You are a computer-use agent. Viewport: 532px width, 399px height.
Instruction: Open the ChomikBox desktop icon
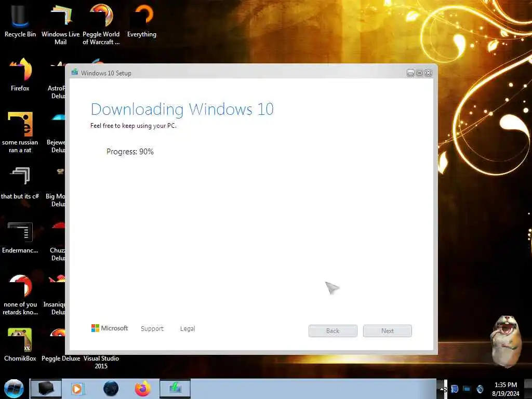(20, 344)
